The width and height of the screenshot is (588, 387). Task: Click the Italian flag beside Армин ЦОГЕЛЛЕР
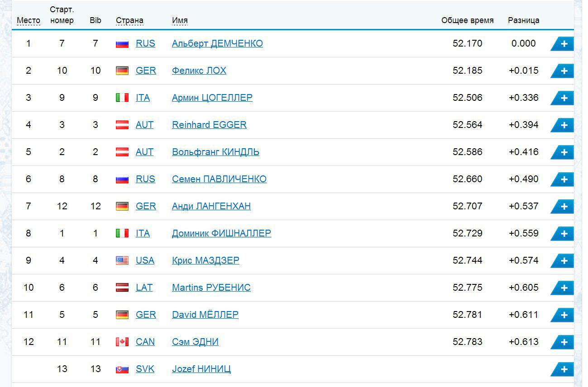[122, 98]
